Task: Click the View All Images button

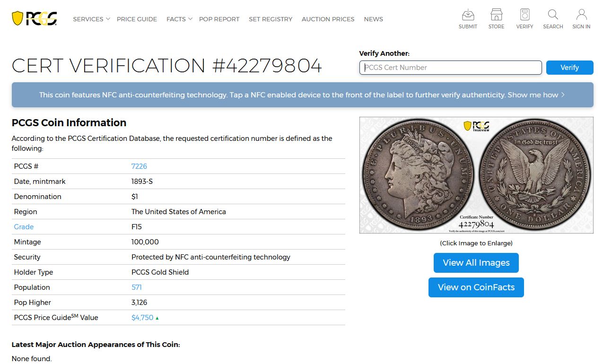Action: click(x=476, y=263)
